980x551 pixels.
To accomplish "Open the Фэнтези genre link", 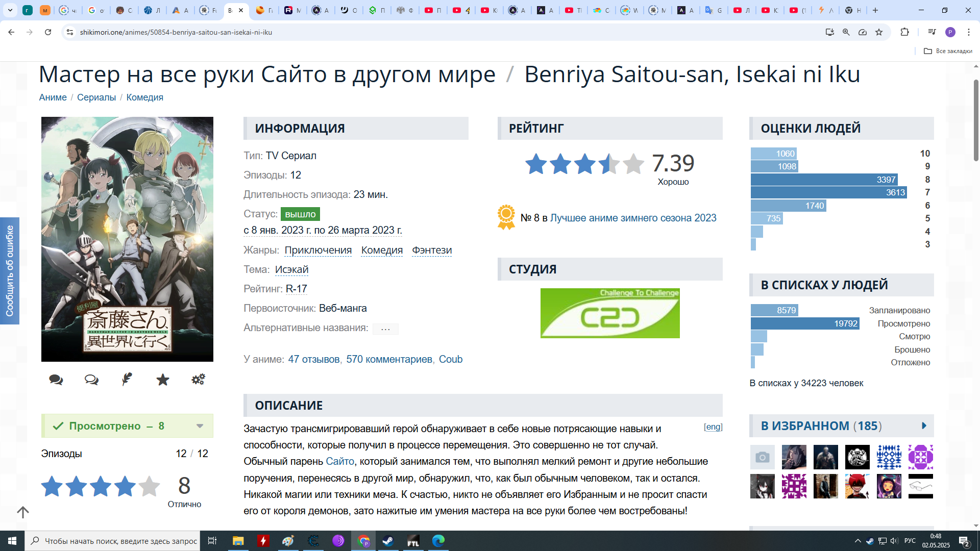I will point(432,250).
